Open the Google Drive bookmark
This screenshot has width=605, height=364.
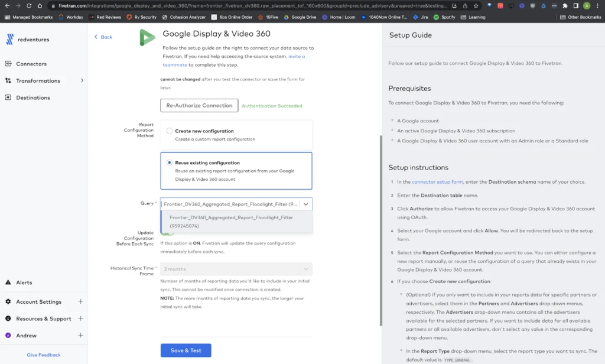302,17
